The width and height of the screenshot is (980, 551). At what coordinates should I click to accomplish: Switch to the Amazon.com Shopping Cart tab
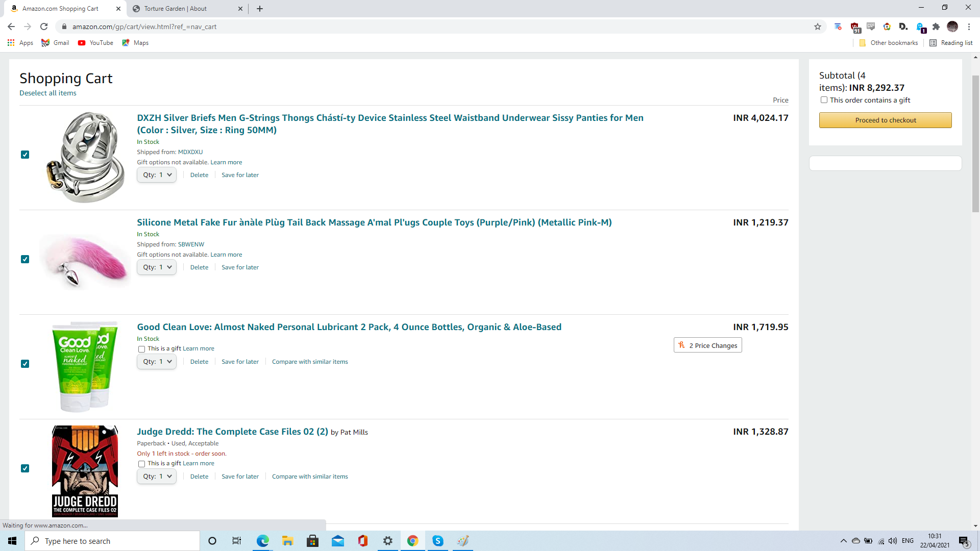click(60, 9)
